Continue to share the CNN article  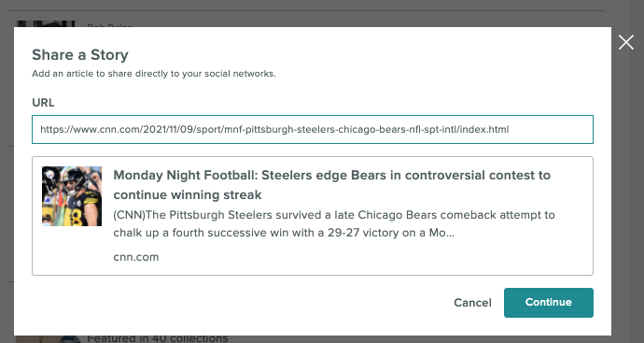point(548,303)
